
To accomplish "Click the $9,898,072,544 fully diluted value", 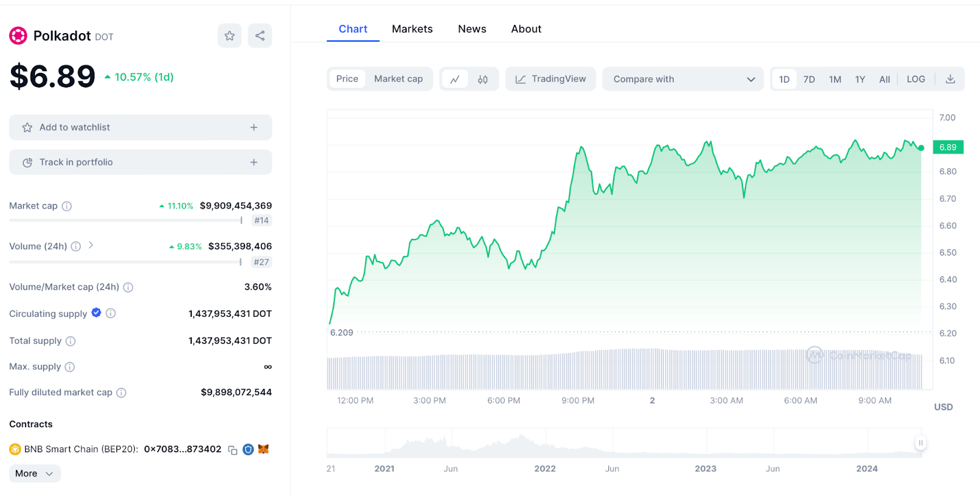I will tap(236, 392).
